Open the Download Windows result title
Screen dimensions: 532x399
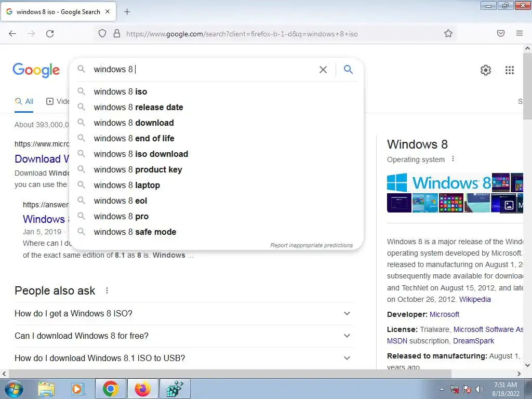(x=42, y=159)
